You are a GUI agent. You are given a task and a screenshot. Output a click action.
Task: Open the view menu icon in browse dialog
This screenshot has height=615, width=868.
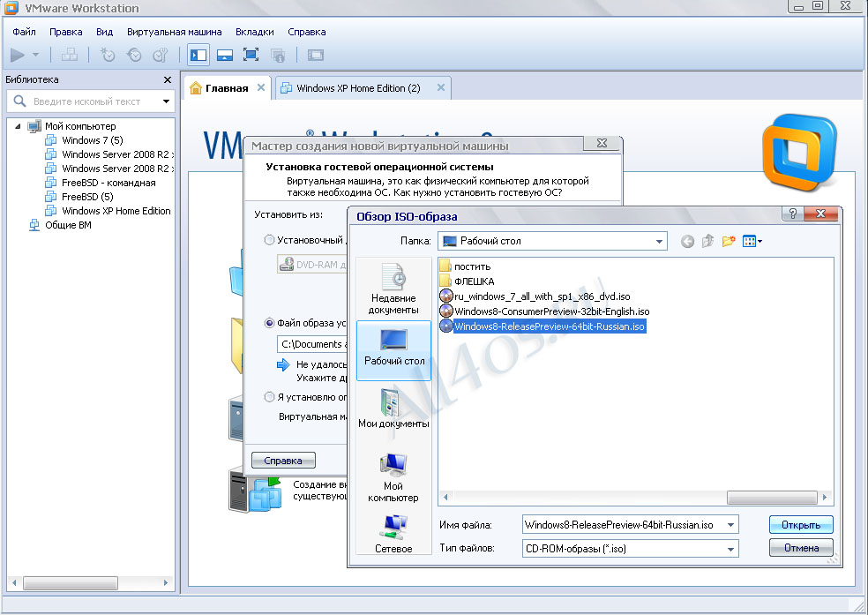pos(752,242)
